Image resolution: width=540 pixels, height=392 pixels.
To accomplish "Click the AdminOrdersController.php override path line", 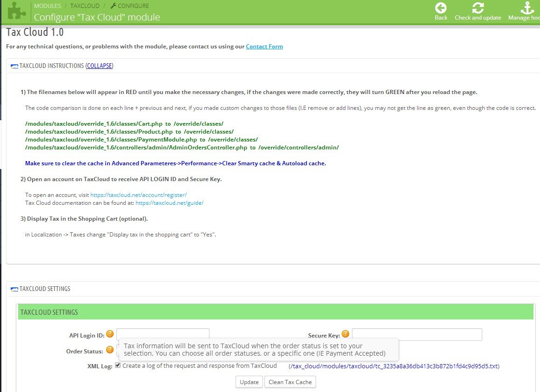I will pyautogui.click(x=182, y=148).
